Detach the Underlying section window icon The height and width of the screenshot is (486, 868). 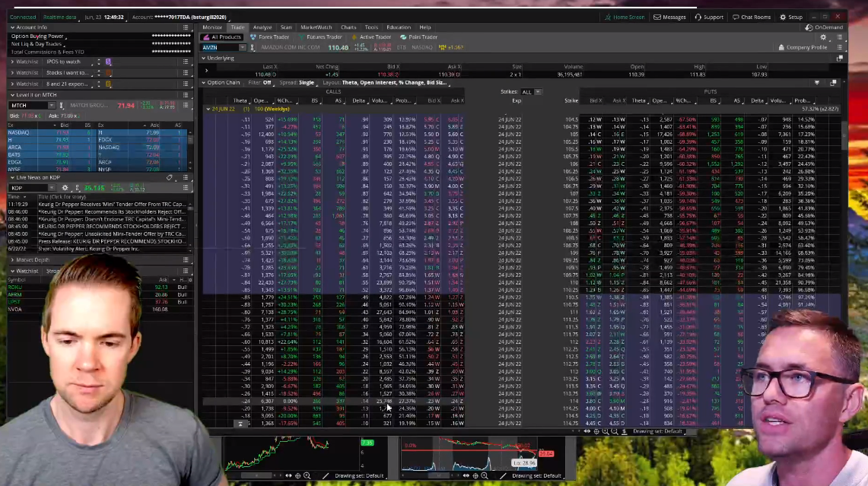(839, 58)
